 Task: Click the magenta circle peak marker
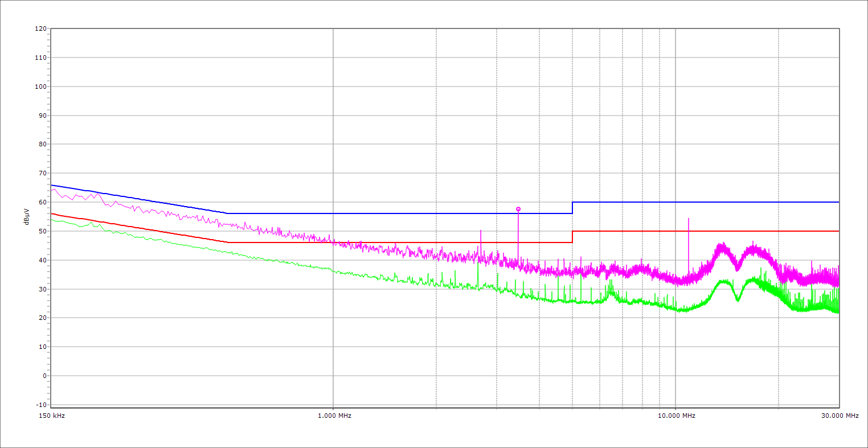pos(518,209)
